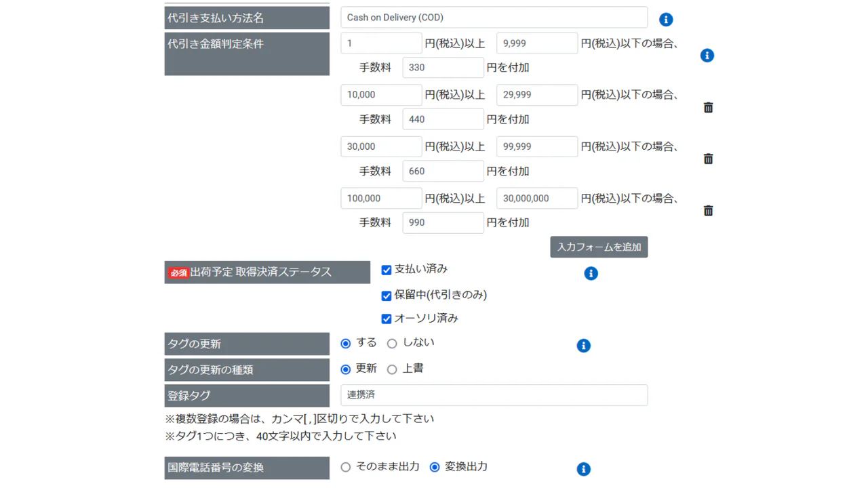868x488 pixels.
Task: Open info icon for 国際電話番号の変換
Action: (x=583, y=469)
